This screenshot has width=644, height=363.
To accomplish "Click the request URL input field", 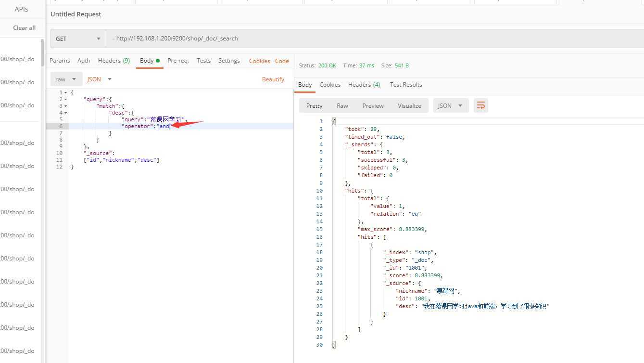I will (375, 39).
